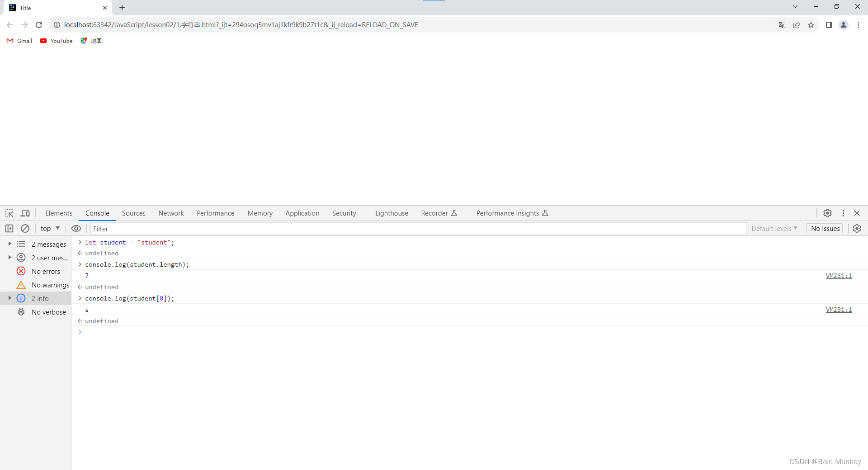Click the address bar URL
The height and width of the screenshot is (470, 868).
click(241, 25)
